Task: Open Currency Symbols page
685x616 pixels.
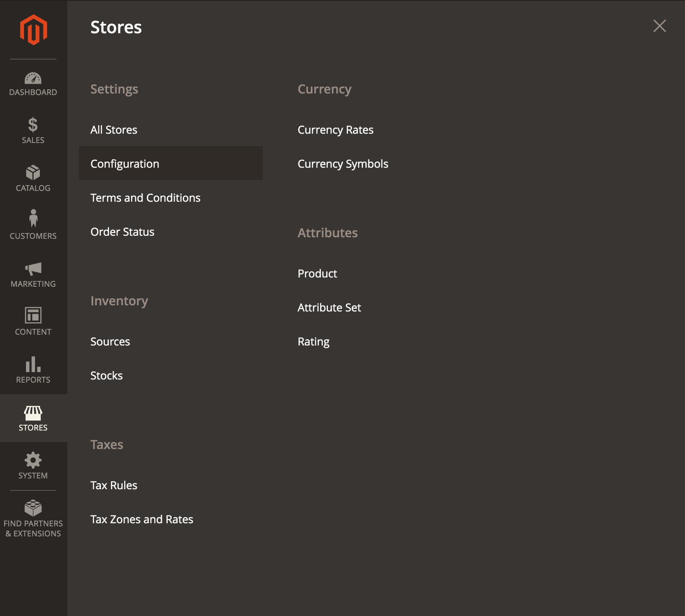Action: (342, 164)
